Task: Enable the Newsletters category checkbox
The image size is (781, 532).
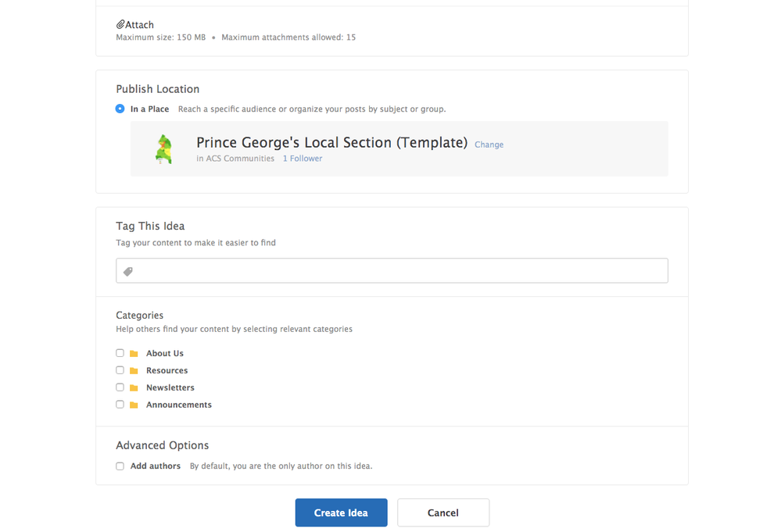Action: click(120, 387)
